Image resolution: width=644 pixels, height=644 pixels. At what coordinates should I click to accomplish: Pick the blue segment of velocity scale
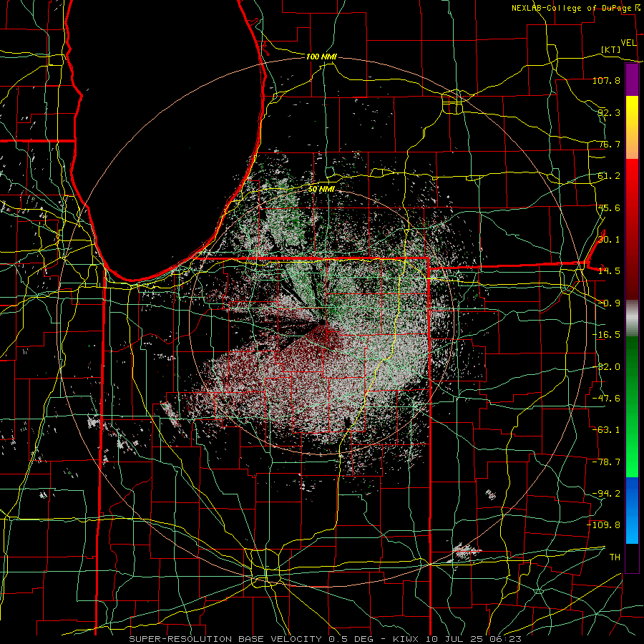(x=632, y=510)
